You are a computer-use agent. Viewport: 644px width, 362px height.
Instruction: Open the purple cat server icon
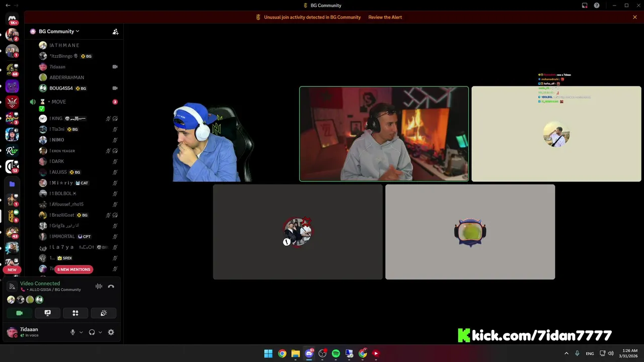pyautogui.click(x=12, y=86)
